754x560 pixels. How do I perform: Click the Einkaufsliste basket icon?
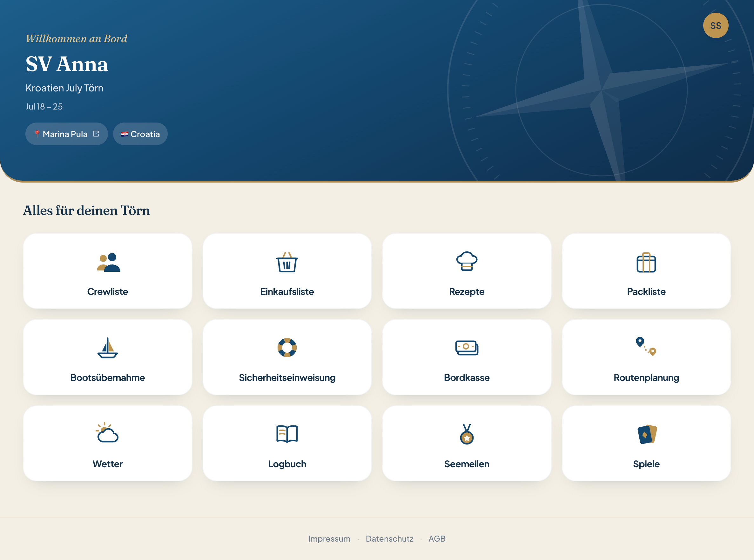click(287, 262)
